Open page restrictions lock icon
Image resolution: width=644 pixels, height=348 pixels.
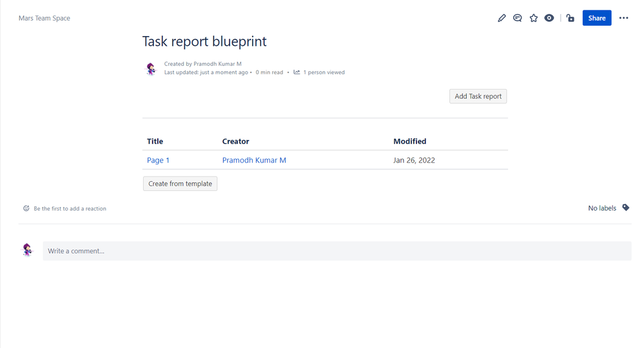tap(570, 18)
